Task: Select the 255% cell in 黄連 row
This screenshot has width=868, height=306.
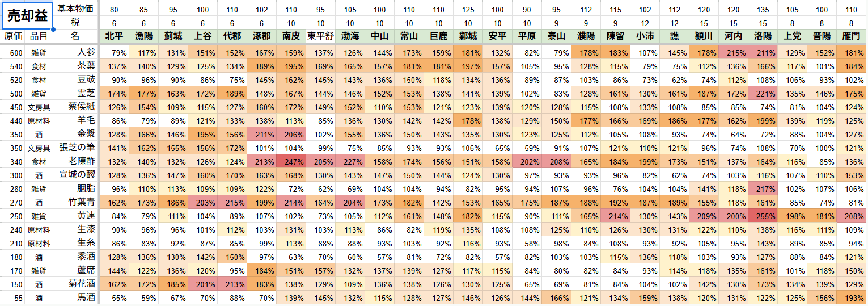Action: 763,216
